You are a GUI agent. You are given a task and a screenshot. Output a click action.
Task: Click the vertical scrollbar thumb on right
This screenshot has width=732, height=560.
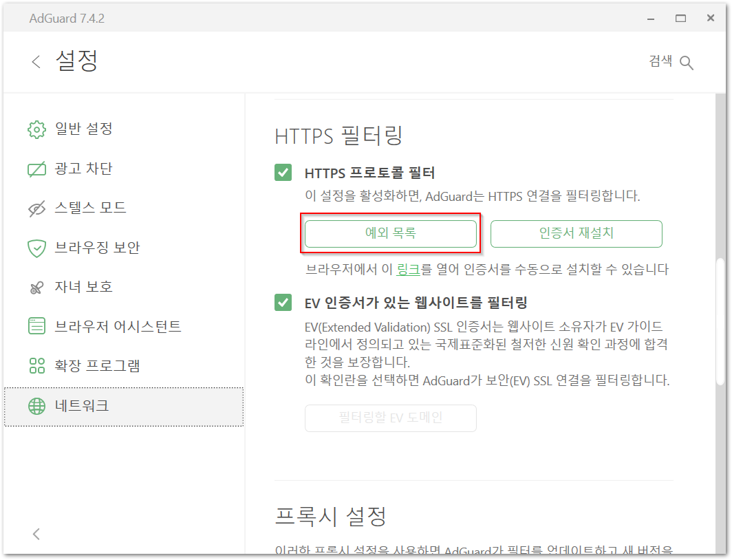coord(720,321)
